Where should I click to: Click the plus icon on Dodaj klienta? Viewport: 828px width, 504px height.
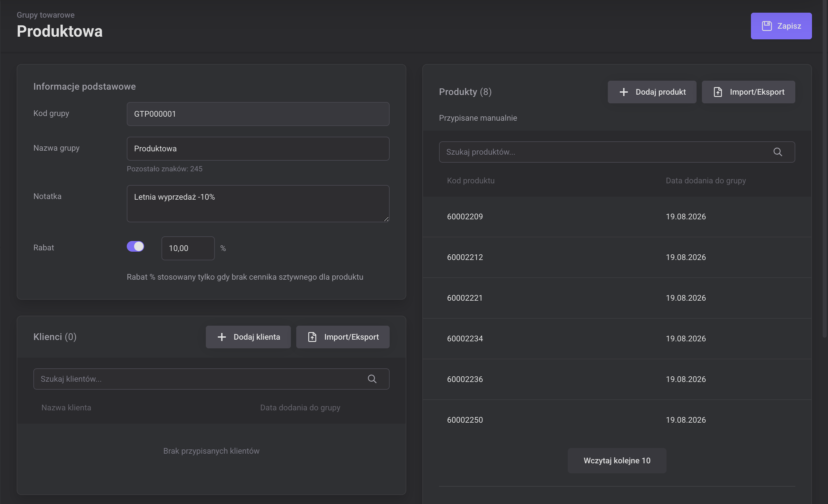pyautogui.click(x=222, y=337)
